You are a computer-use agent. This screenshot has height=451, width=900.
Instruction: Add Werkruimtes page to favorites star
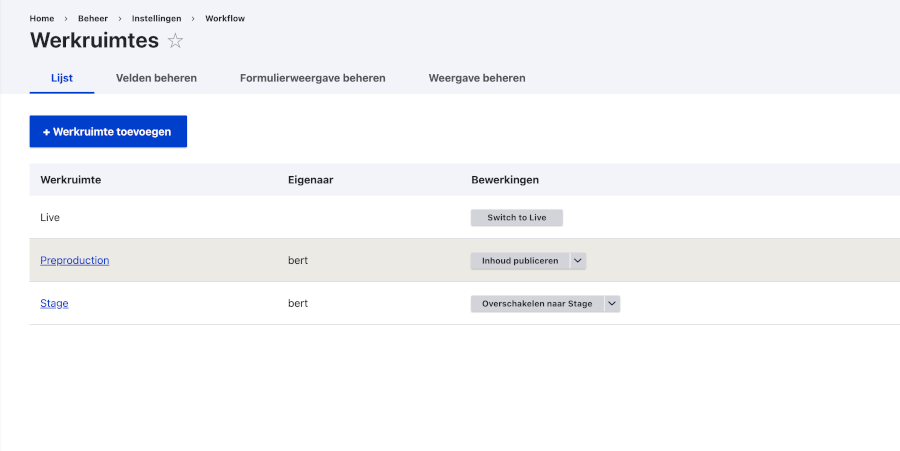(175, 41)
